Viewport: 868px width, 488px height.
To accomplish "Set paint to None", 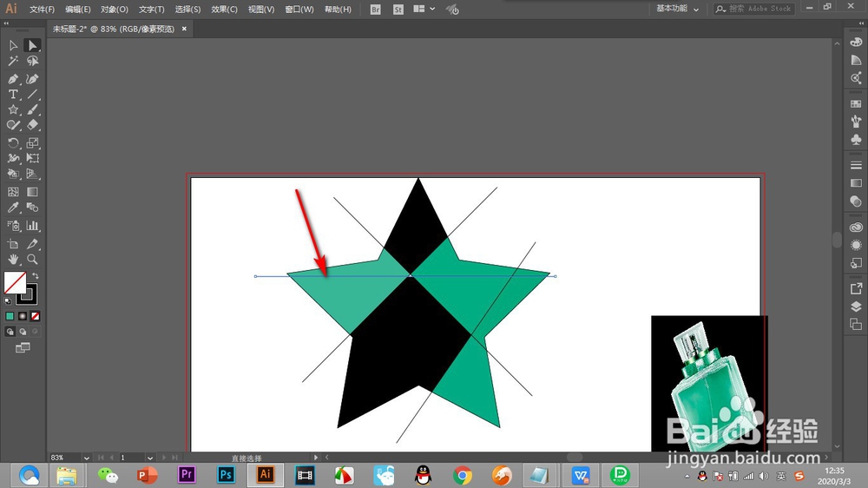I will pos(35,316).
